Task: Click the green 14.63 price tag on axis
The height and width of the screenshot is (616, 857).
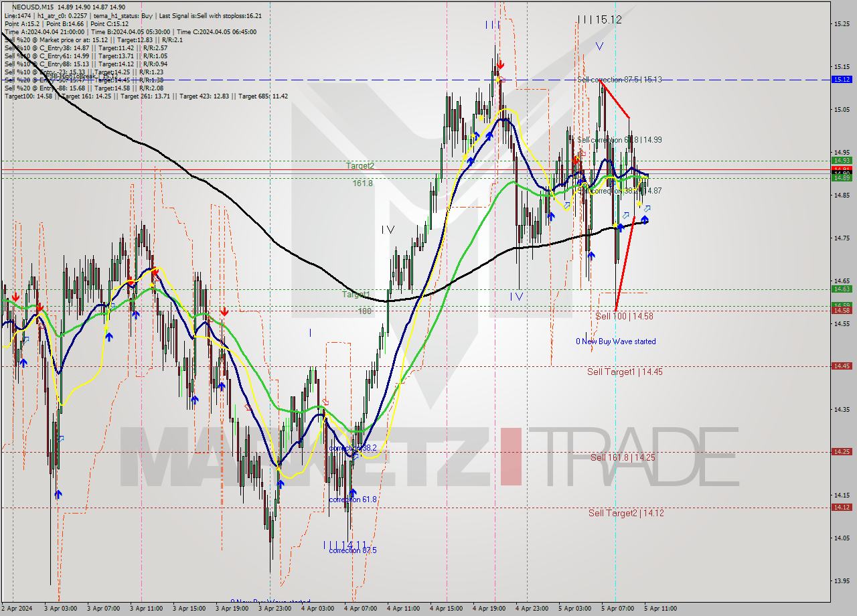Action: pyautogui.click(x=841, y=289)
